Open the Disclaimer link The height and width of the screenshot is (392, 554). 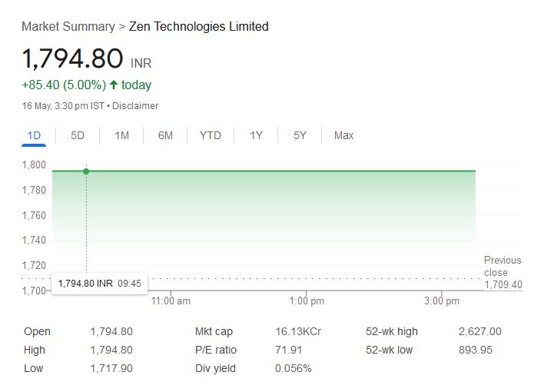point(135,106)
